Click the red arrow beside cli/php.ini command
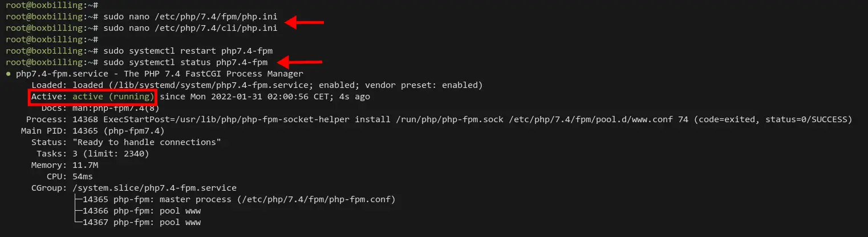Viewport: 868px width, 237px height. click(304, 23)
